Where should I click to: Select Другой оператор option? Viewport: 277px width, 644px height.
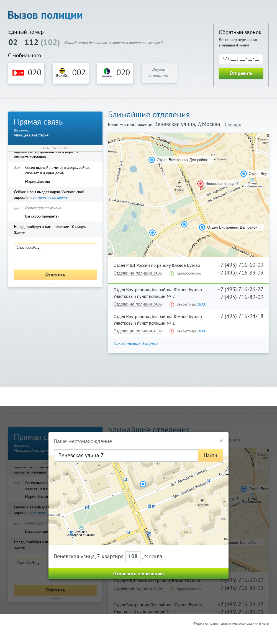coord(159,73)
